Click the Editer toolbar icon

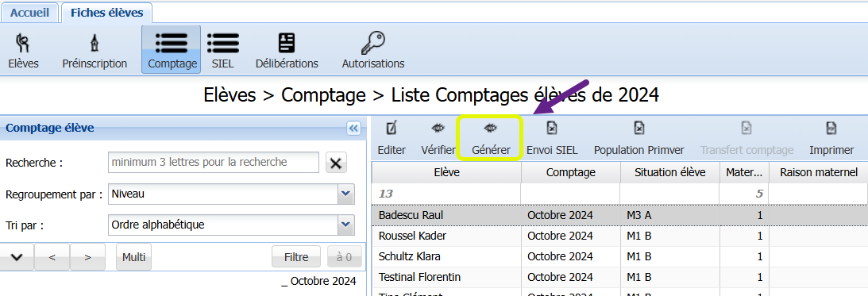click(392, 129)
